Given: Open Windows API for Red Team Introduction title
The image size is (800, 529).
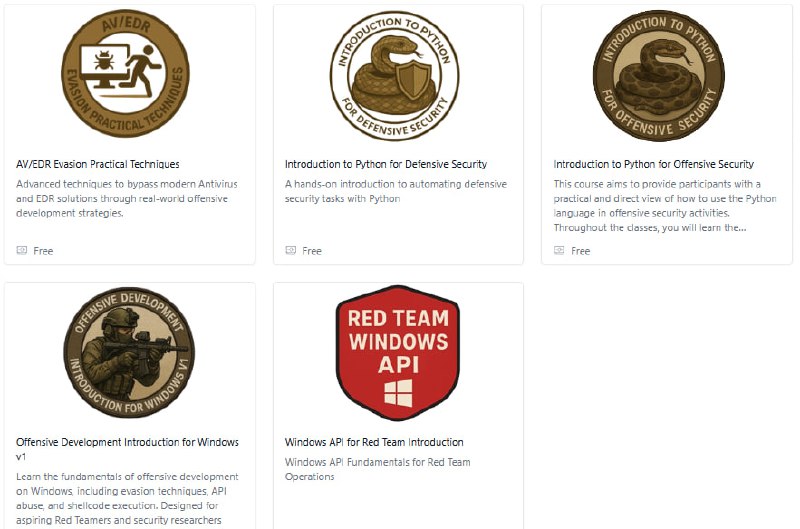Looking at the screenshot, I should tap(374, 442).
